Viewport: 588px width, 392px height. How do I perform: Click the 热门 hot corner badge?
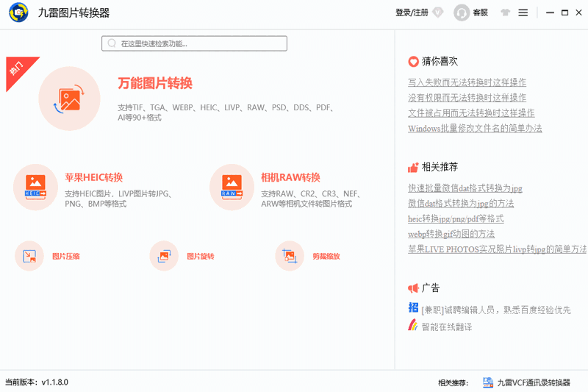(x=19, y=70)
